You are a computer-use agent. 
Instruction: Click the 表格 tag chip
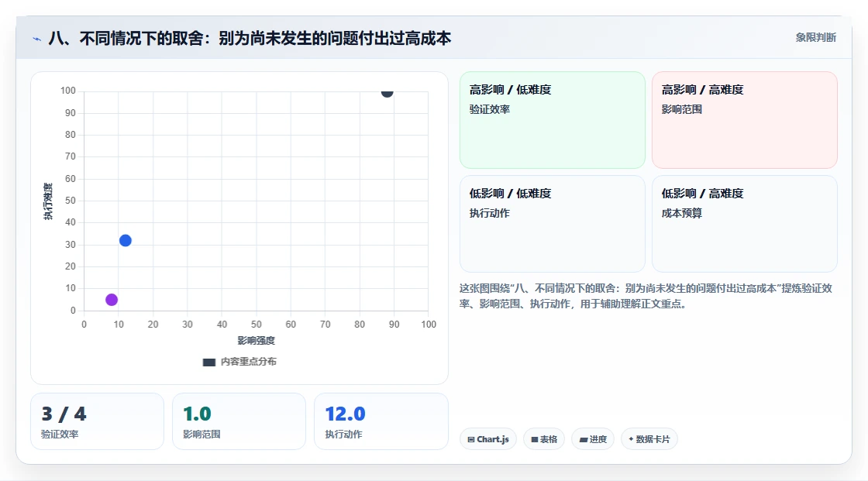544,439
